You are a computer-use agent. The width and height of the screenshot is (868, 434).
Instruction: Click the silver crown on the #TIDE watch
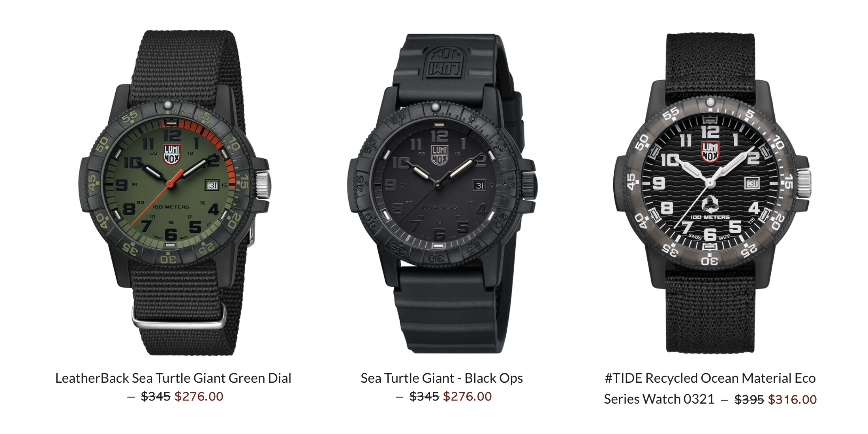pos(804,183)
